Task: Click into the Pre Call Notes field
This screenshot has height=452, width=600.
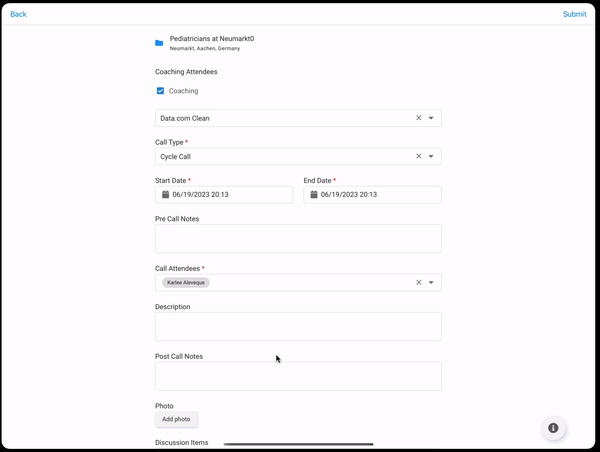Action: 298,238
